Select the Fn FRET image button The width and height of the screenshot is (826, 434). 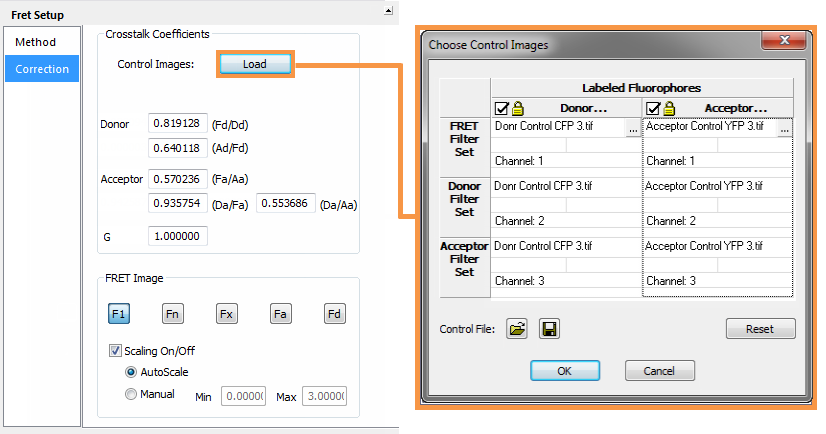coord(173,314)
